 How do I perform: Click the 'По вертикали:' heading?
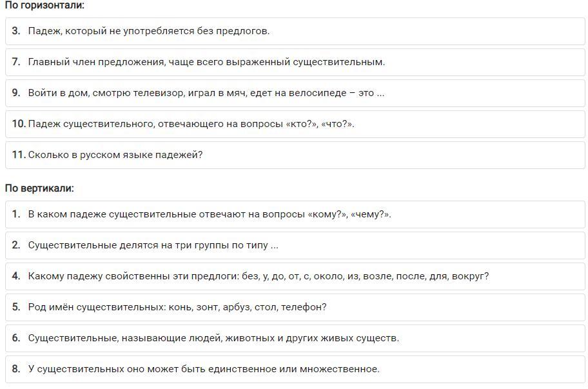tap(39, 188)
